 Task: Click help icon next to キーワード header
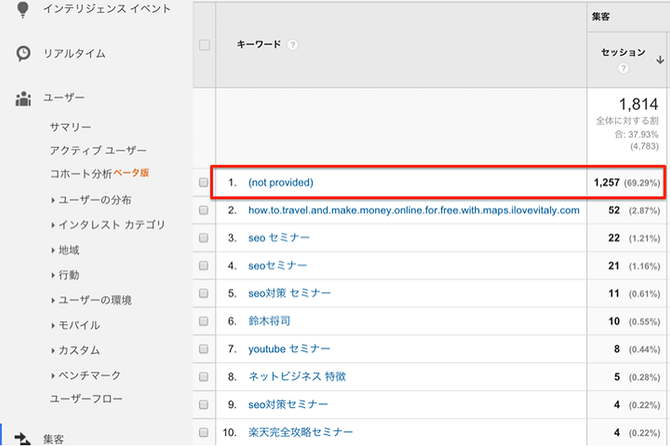click(x=292, y=45)
